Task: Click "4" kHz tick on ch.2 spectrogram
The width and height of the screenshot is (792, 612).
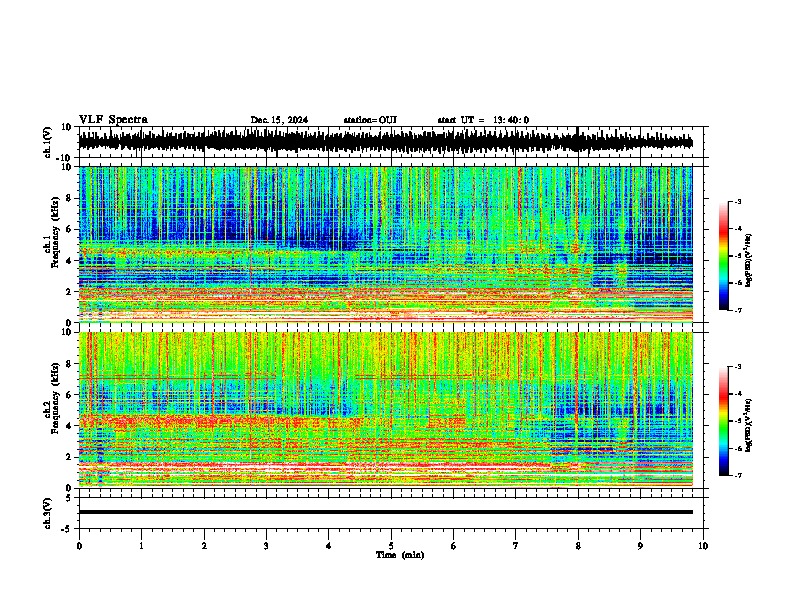Action: click(x=70, y=426)
